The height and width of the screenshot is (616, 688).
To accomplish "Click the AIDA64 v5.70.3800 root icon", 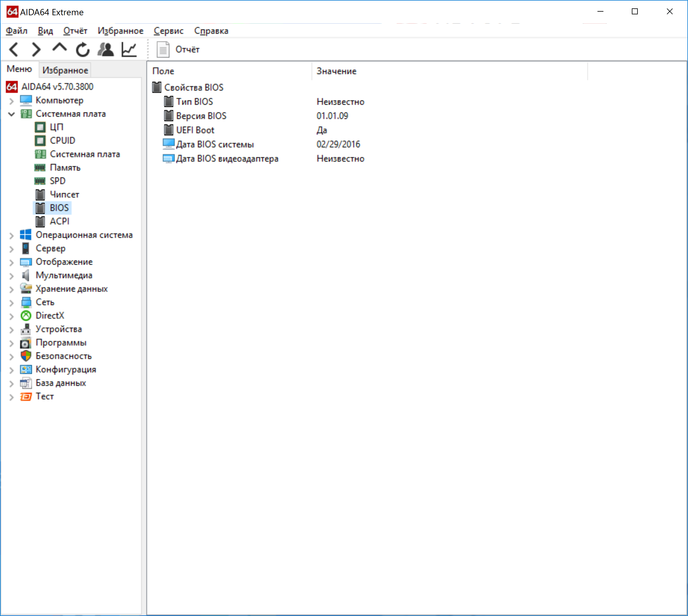I will tap(12, 87).
